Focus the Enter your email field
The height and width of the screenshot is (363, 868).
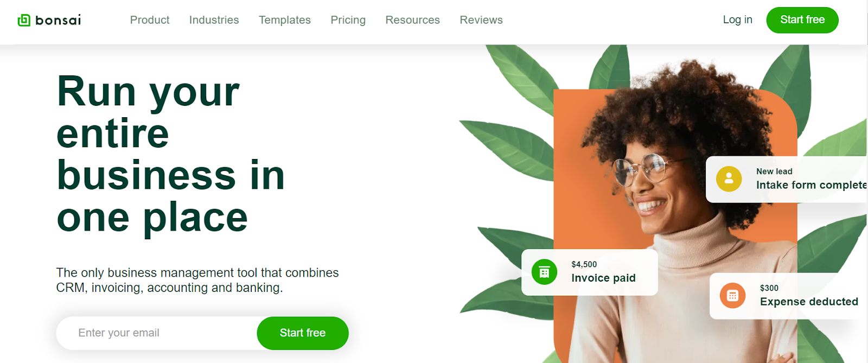point(157,333)
